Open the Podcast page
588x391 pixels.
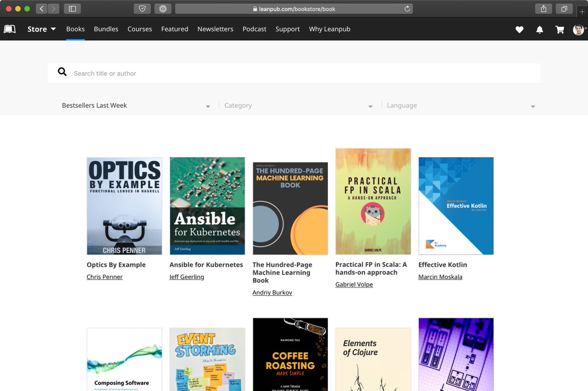254,29
